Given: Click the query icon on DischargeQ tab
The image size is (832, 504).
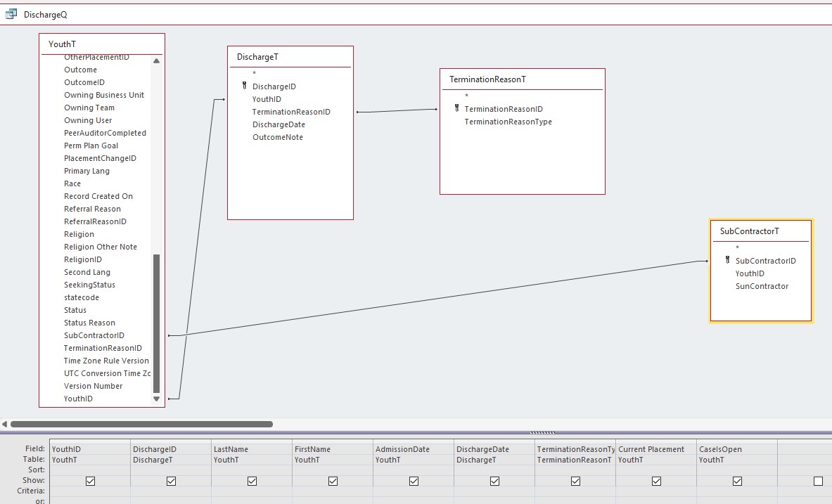Looking at the screenshot, I should pyautogui.click(x=10, y=13).
